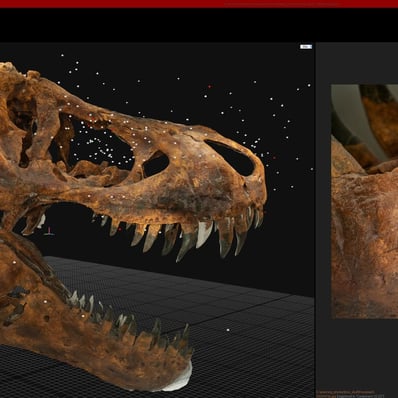Select the topmost white point in the viewport

62,55
